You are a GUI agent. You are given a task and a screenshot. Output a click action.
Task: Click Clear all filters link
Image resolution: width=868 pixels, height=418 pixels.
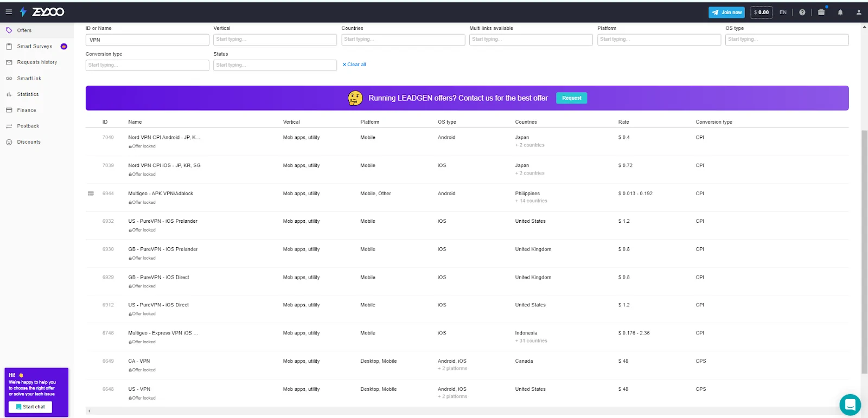[354, 65]
